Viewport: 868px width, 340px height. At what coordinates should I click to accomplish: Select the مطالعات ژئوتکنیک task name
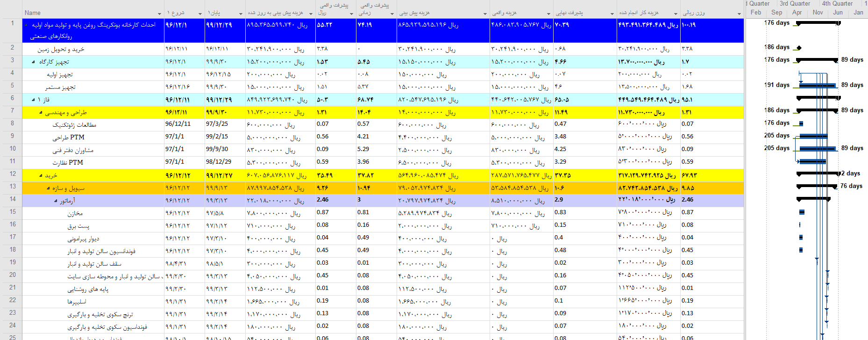tap(74, 125)
